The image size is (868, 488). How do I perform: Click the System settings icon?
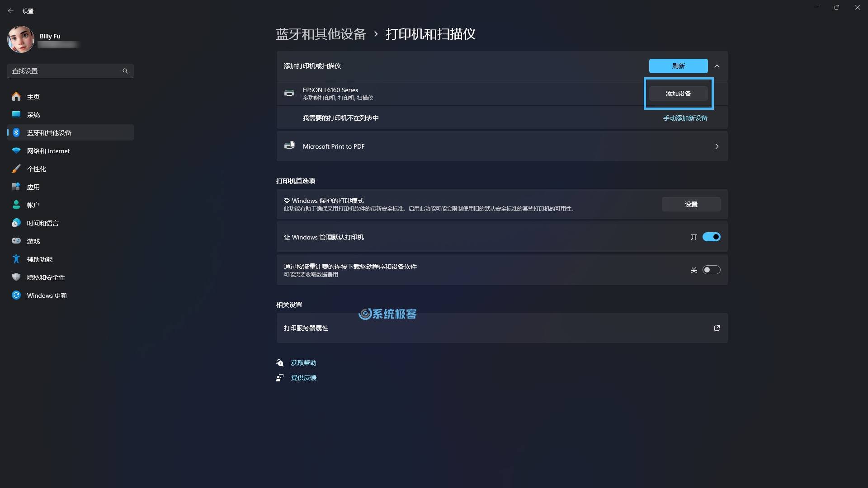click(x=15, y=114)
